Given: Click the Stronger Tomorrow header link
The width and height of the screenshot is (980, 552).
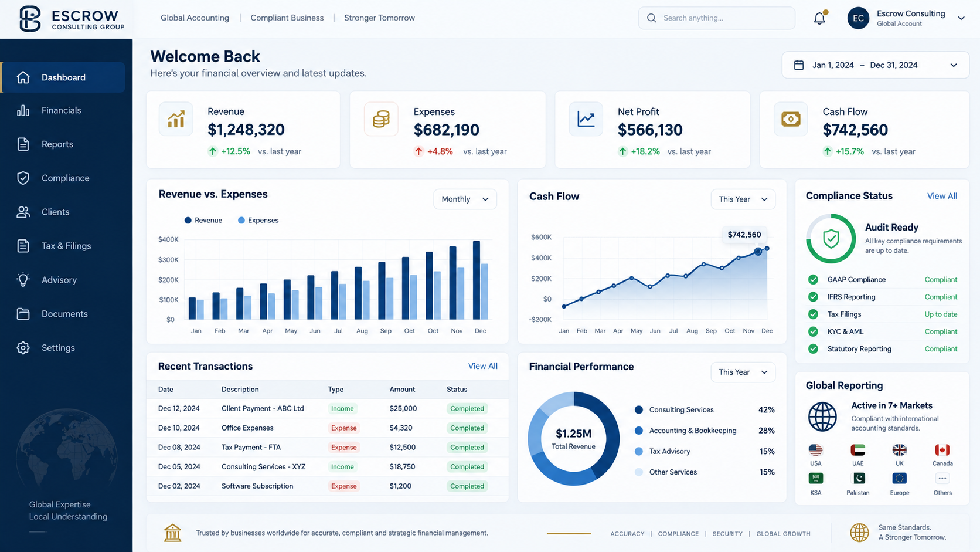Looking at the screenshot, I should 379,18.
